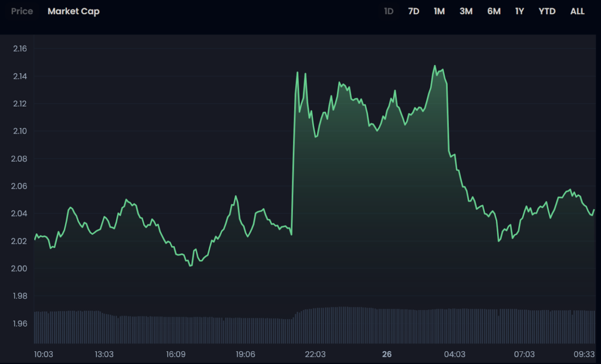Click the 1.96 price axis label

(20, 324)
